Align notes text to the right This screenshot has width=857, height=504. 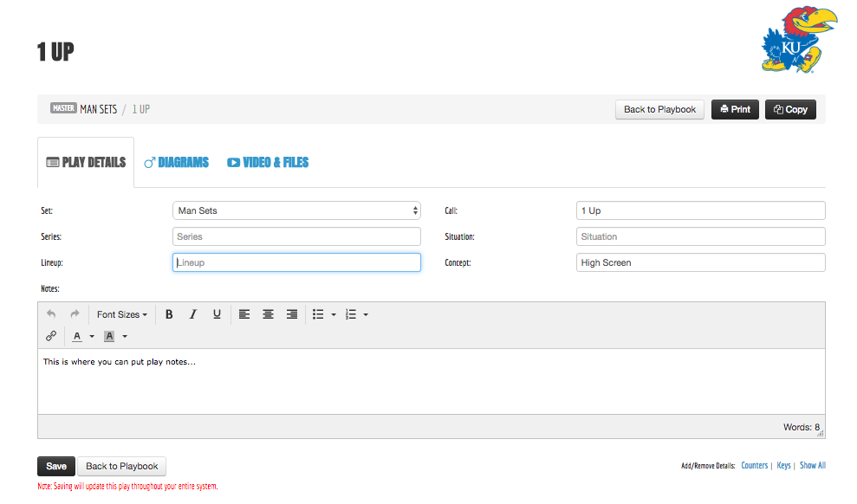click(292, 314)
